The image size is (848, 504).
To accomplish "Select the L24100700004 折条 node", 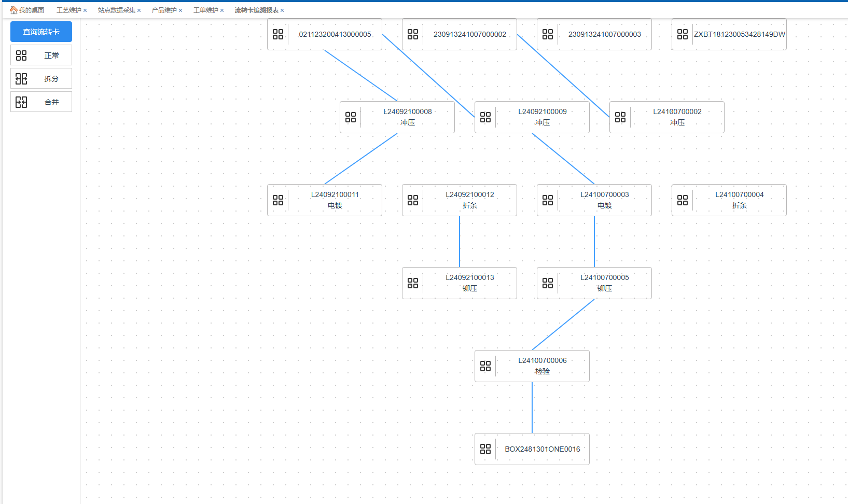I will pos(739,200).
